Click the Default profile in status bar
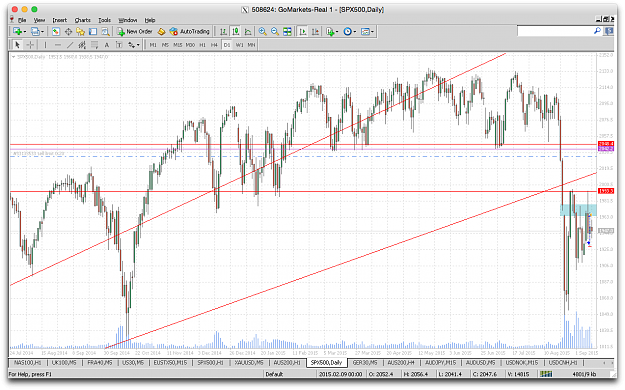 point(274,374)
